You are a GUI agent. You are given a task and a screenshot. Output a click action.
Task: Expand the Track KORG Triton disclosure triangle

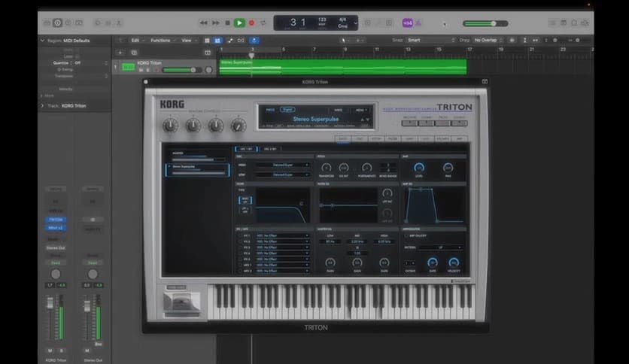(x=43, y=106)
